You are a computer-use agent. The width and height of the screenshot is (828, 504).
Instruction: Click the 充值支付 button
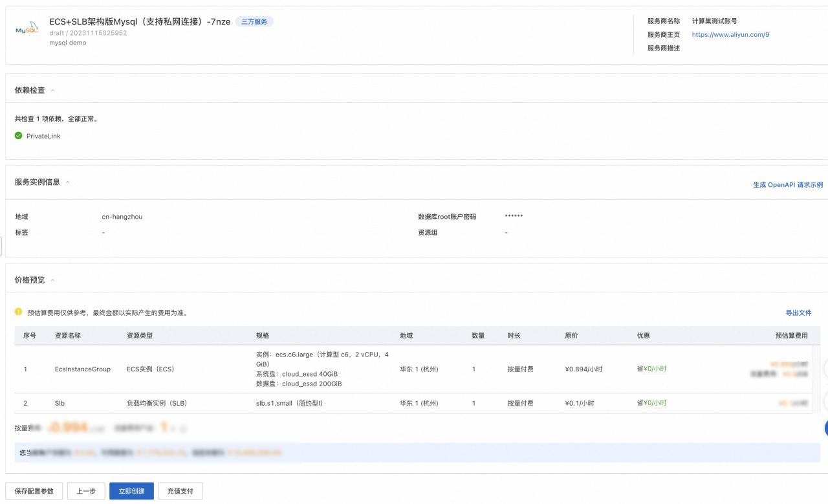(180, 491)
